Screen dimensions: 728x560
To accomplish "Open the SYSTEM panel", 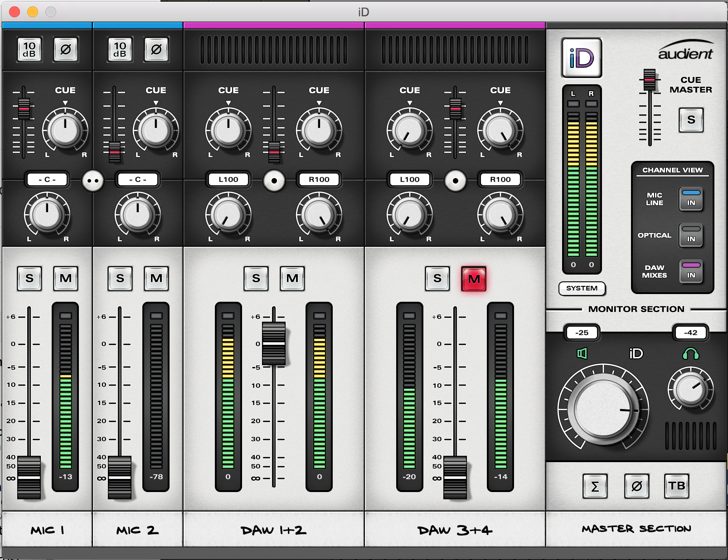I will pyautogui.click(x=582, y=288).
